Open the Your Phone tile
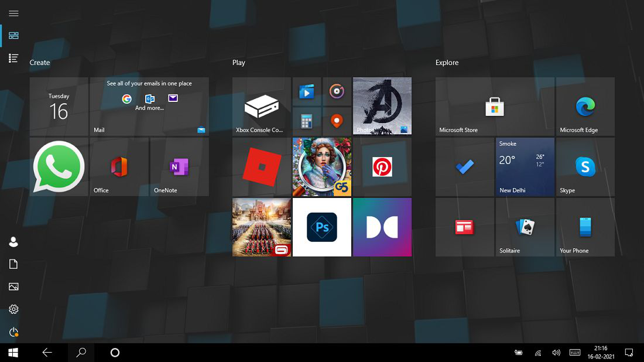Image resolution: width=644 pixels, height=362 pixels. tap(585, 227)
